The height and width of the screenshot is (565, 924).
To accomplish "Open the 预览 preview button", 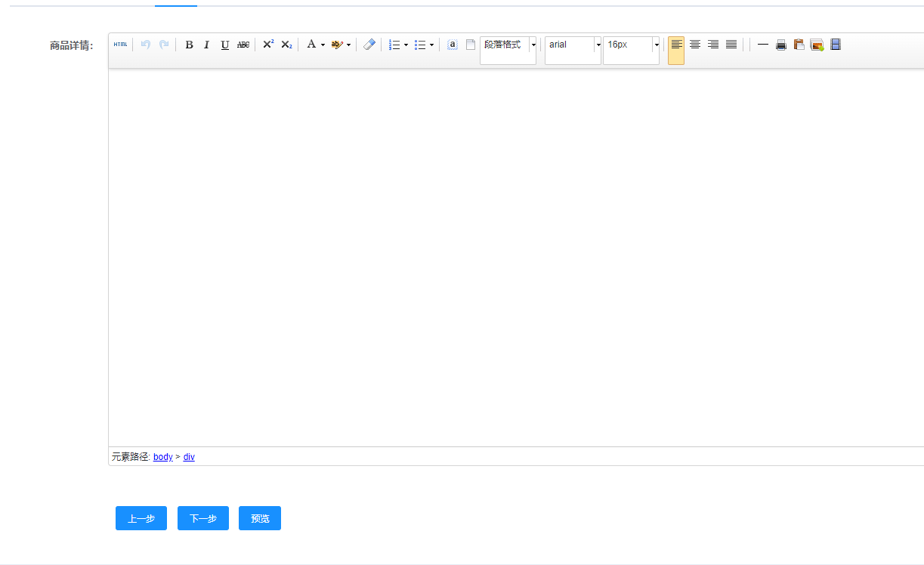I will pyautogui.click(x=260, y=518).
